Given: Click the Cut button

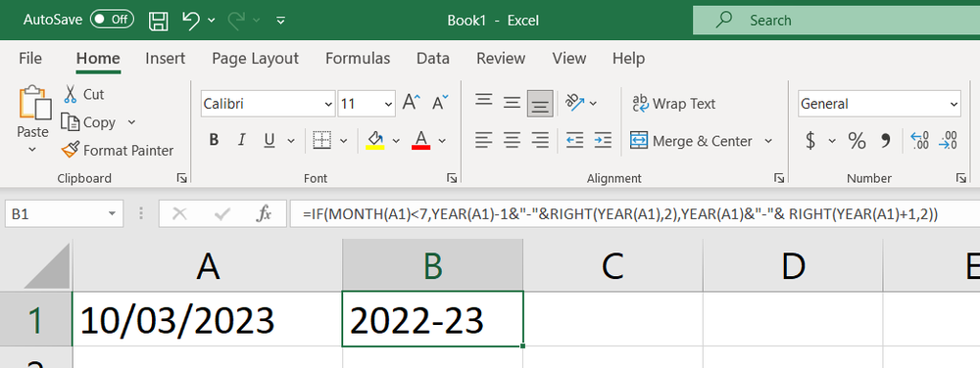Looking at the screenshot, I should click(x=84, y=94).
